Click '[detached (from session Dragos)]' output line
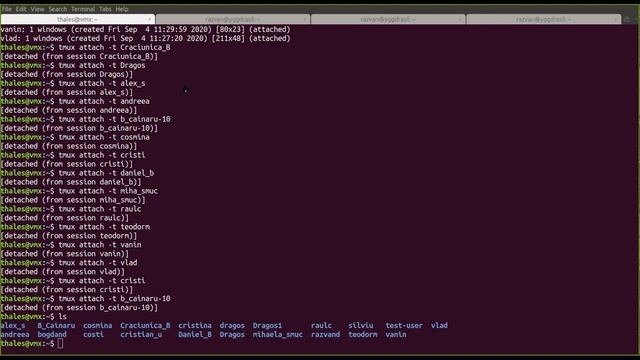The image size is (640, 360). pos(67,74)
